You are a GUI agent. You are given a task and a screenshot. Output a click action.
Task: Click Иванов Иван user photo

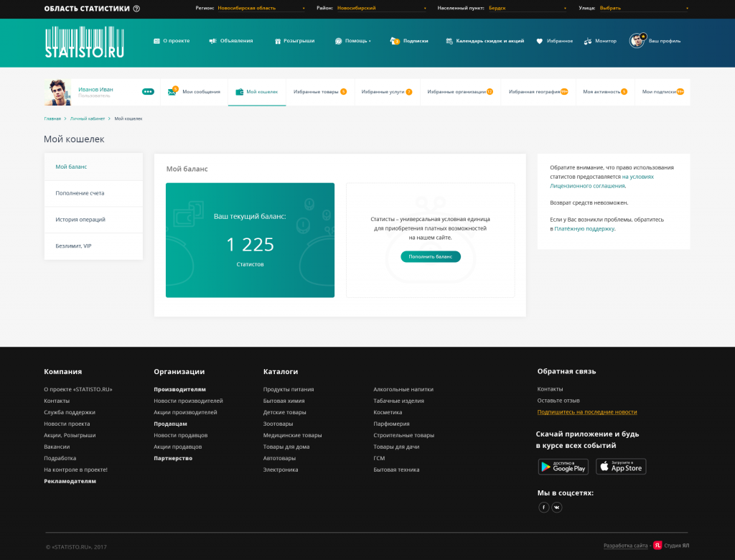click(57, 92)
